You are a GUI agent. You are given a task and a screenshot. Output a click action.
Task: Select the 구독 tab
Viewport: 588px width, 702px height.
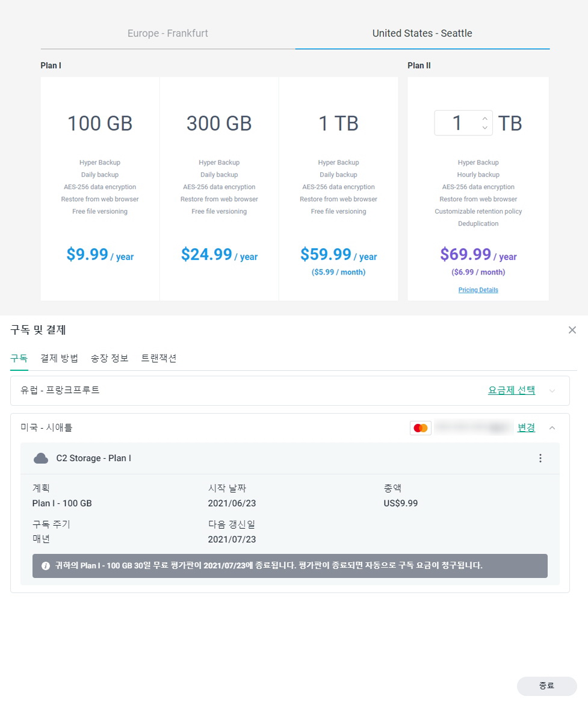pyautogui.click(x=19, y=358)
